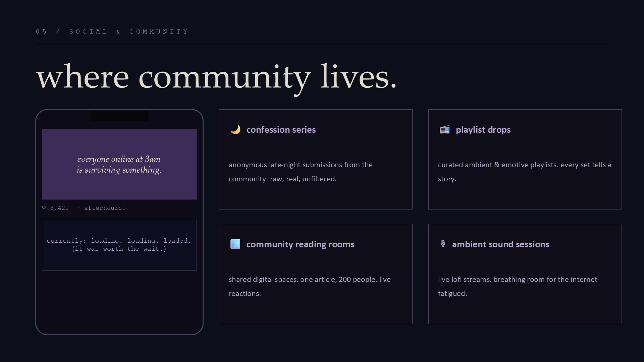Click the "shared digital spaces" description text
Screen dimensions: 644x362
pyautogui.click(x=310, y=287)
